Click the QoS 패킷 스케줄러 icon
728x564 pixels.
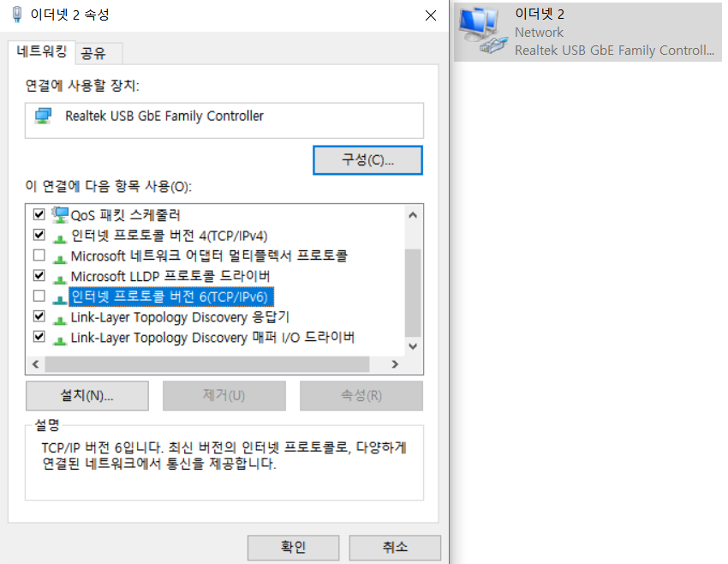[60, 215]
